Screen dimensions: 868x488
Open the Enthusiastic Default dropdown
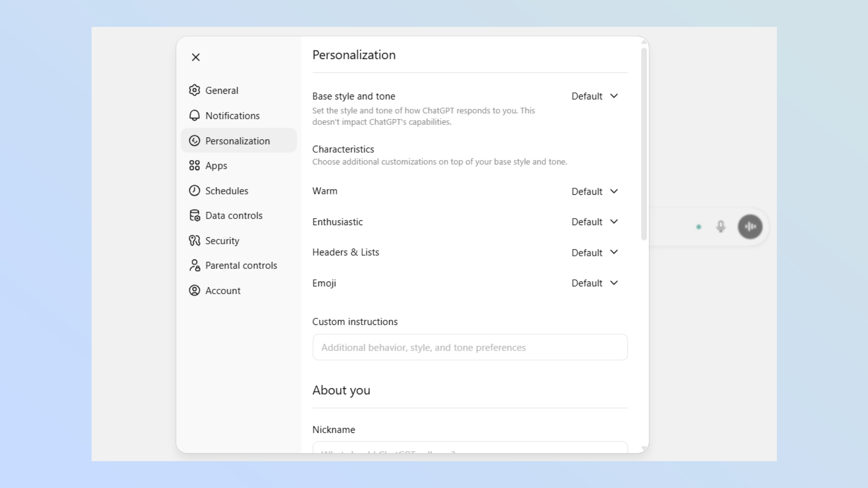(594, 222)
